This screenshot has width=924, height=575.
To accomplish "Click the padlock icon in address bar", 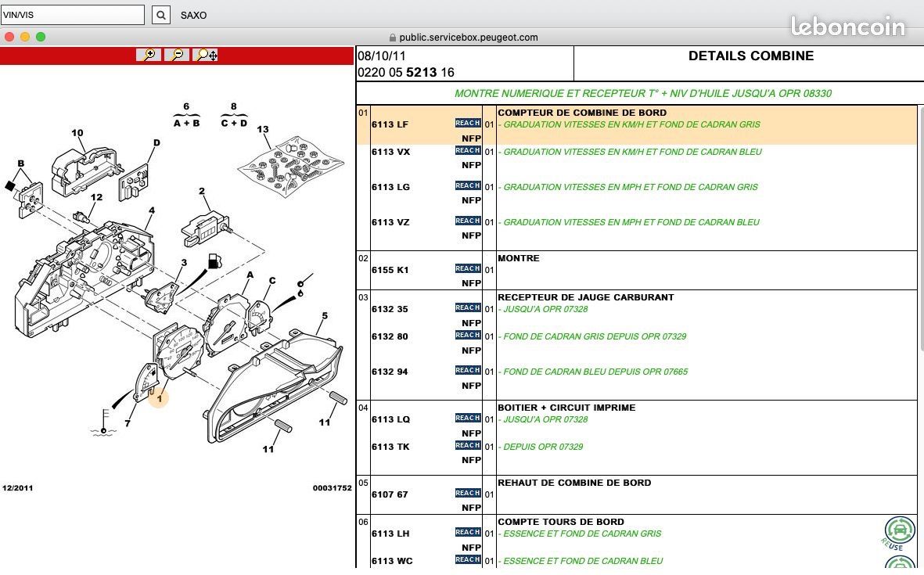I will (393, 38).
